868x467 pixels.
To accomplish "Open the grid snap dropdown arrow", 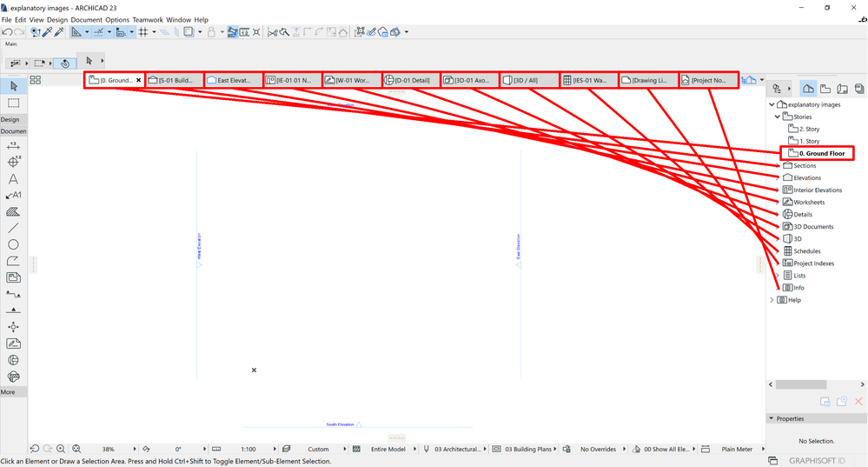I will [154, 32].
